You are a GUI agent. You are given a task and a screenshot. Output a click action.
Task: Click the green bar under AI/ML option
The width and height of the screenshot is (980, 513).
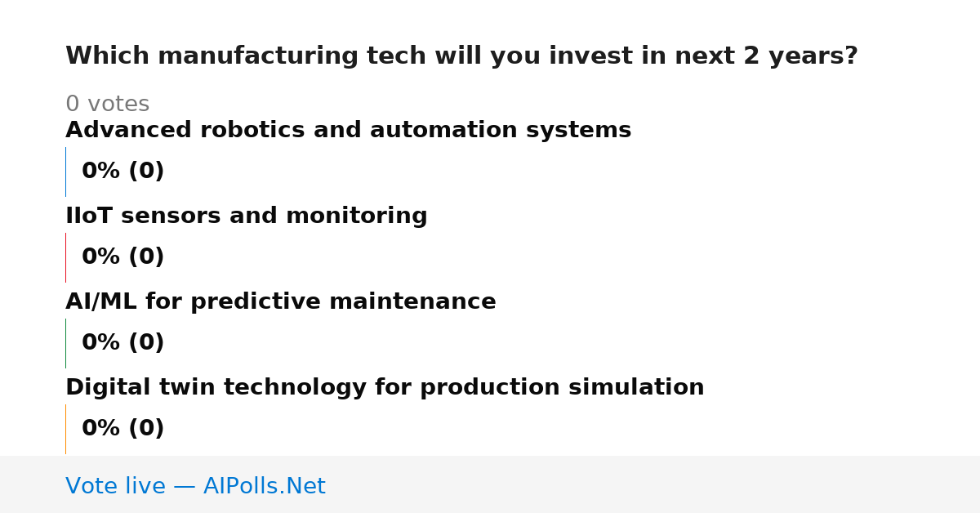click(x=65, y=343)
